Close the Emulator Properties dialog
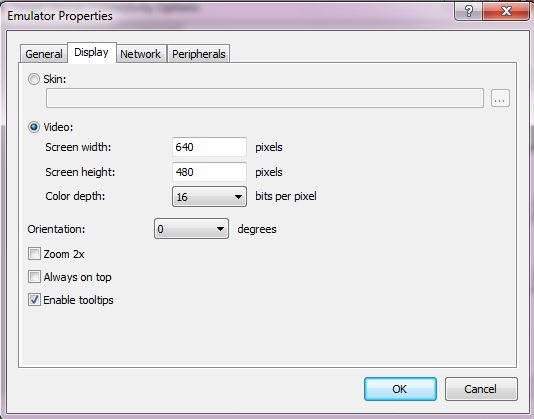Viewport: 534px width, 419px height. [x=506, y=11]
